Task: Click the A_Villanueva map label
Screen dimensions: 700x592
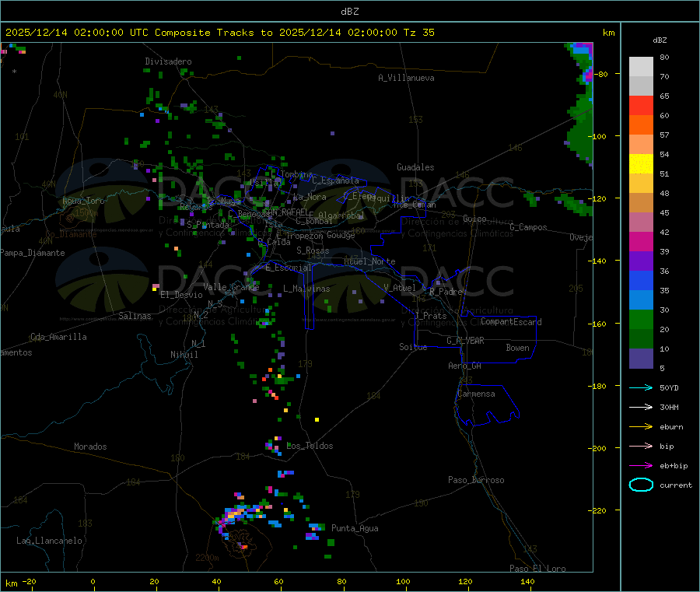Action: point(406,78)
